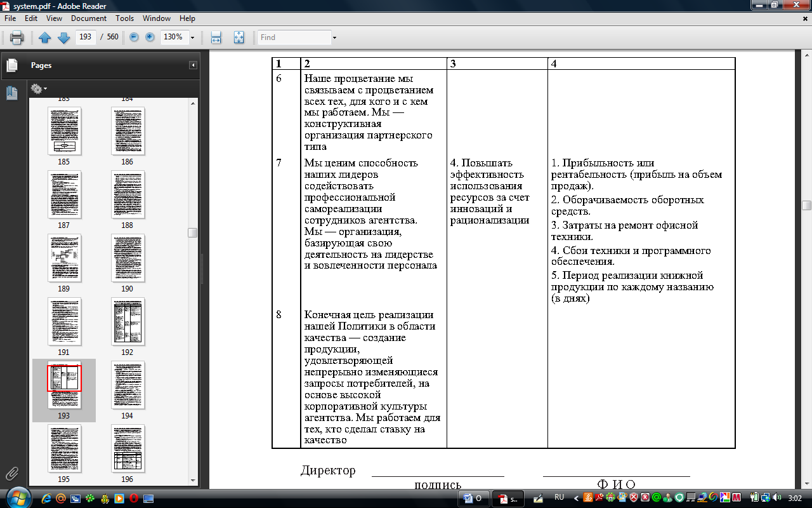Open the Find options dropdown arrow
The height and width of the screenshot is (508, 812).
[334, 37]
